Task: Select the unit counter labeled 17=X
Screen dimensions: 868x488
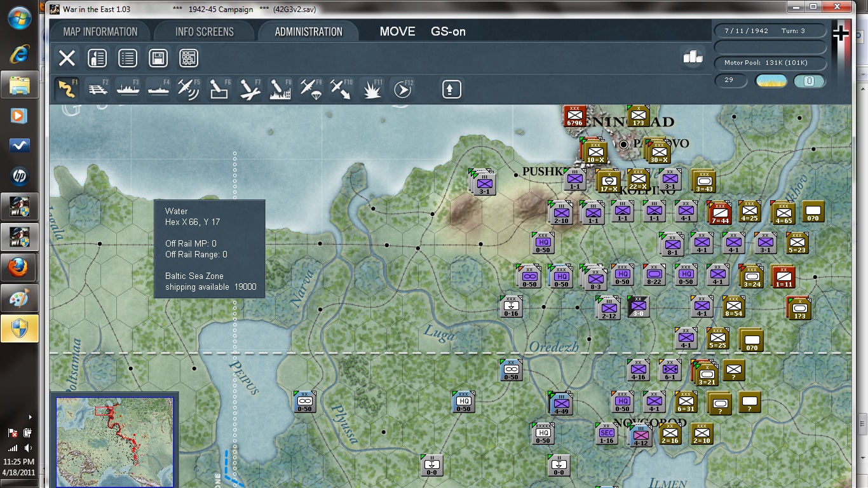Action: click(x=609, y=182)
